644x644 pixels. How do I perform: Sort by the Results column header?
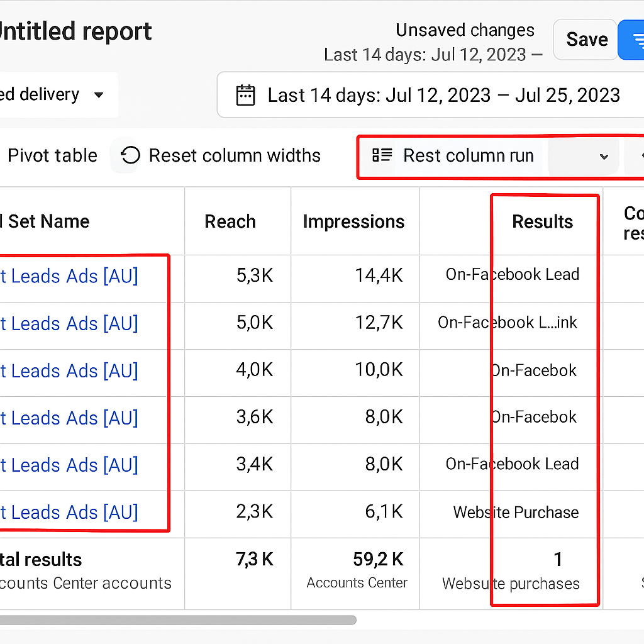point(543,221)
